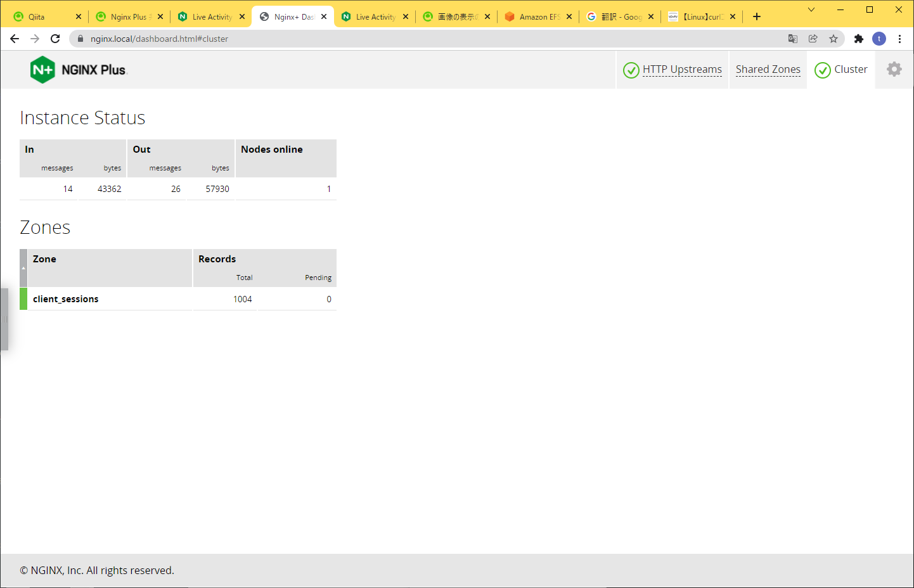Click the Out bytes value 57930
914x588 pixels.
point(217,189)
